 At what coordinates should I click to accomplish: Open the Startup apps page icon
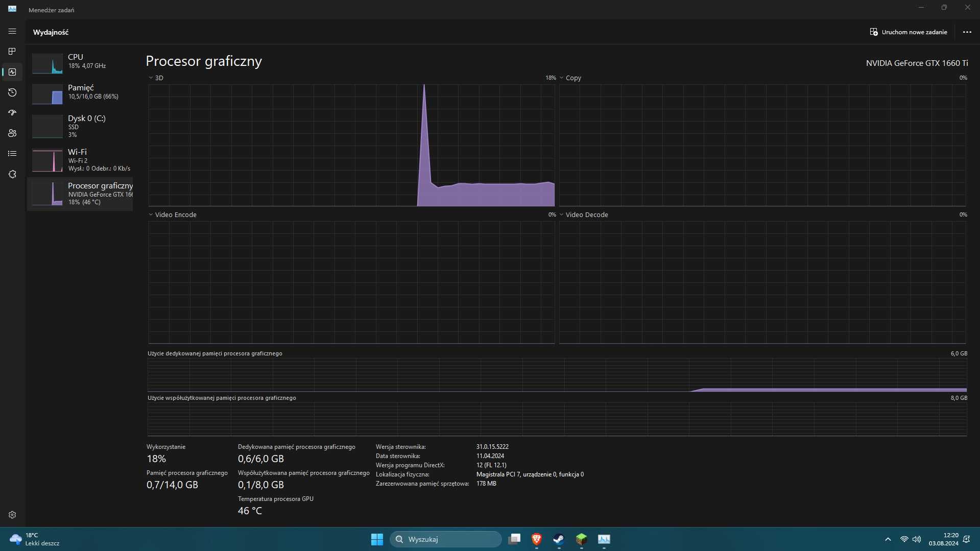pyautogui.click(x=12, y=113)
